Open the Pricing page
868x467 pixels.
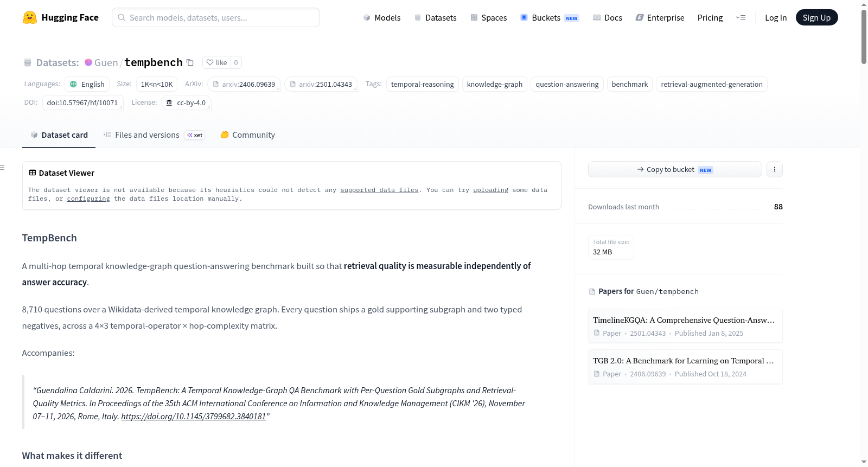tap(710, 17)
